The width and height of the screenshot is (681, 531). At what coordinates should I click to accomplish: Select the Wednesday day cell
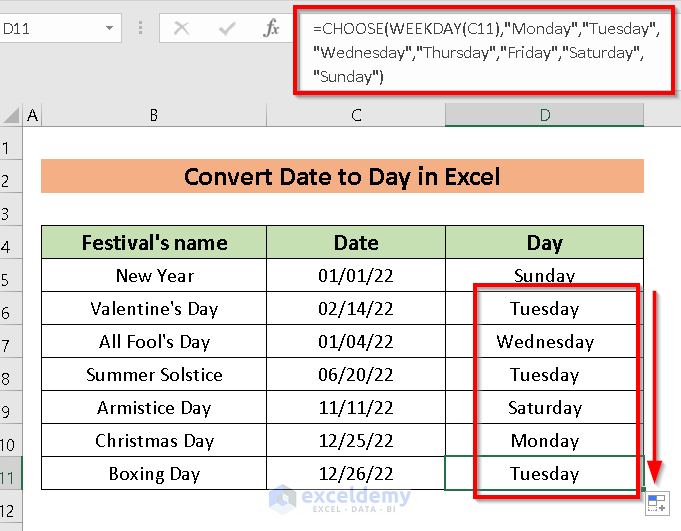pyautogui.click(x=545, y=342)
